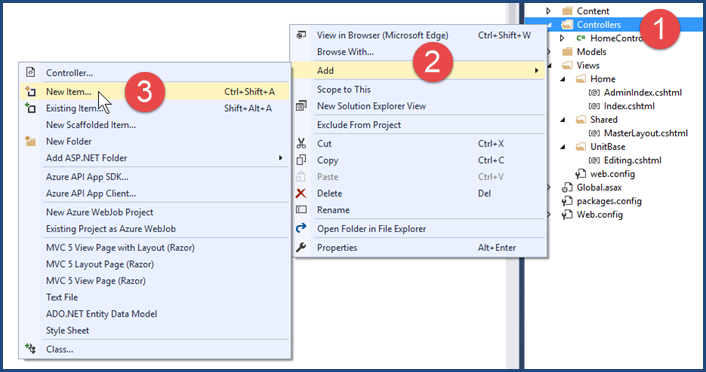Screen dimensions: 706x372
Task: Select the Views folder in tree
Action: tap(588, 65)
